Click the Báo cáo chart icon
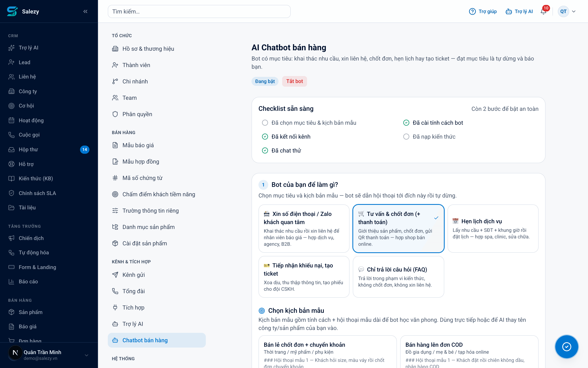 (11, 282)
